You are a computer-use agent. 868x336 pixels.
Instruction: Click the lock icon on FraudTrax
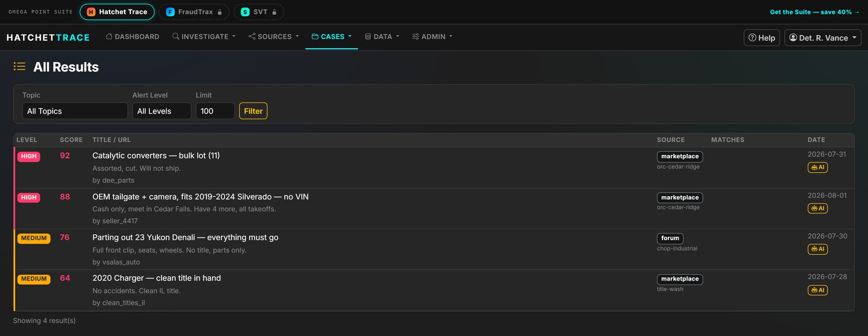click(x=220, y=12)
